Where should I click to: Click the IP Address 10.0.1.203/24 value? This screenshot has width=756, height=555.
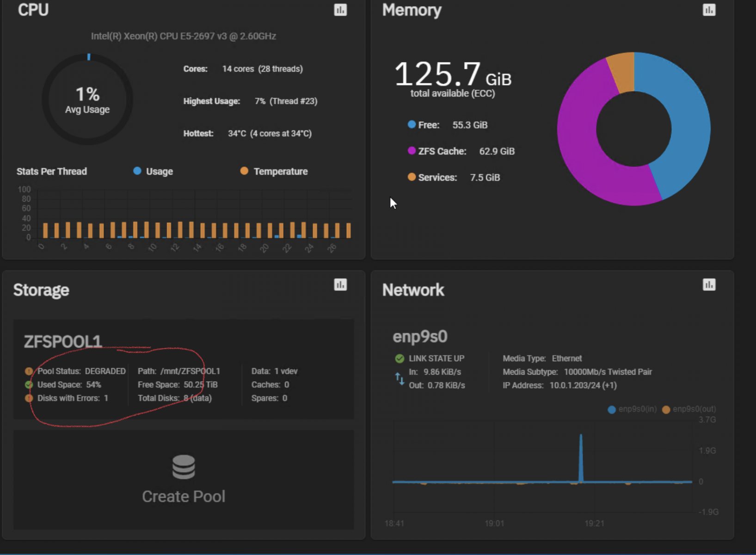[x=583, y=385]
